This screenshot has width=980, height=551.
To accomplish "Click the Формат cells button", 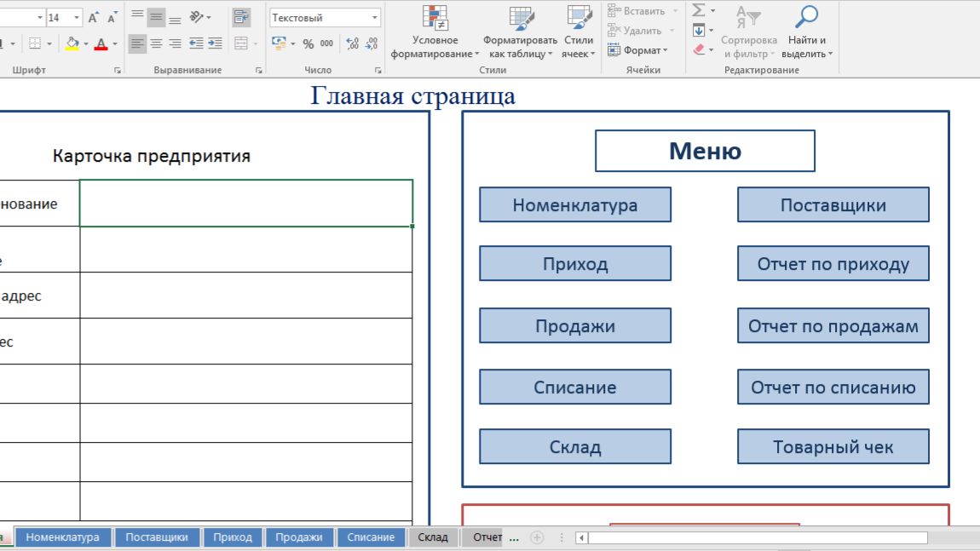I will click(637, 50).
